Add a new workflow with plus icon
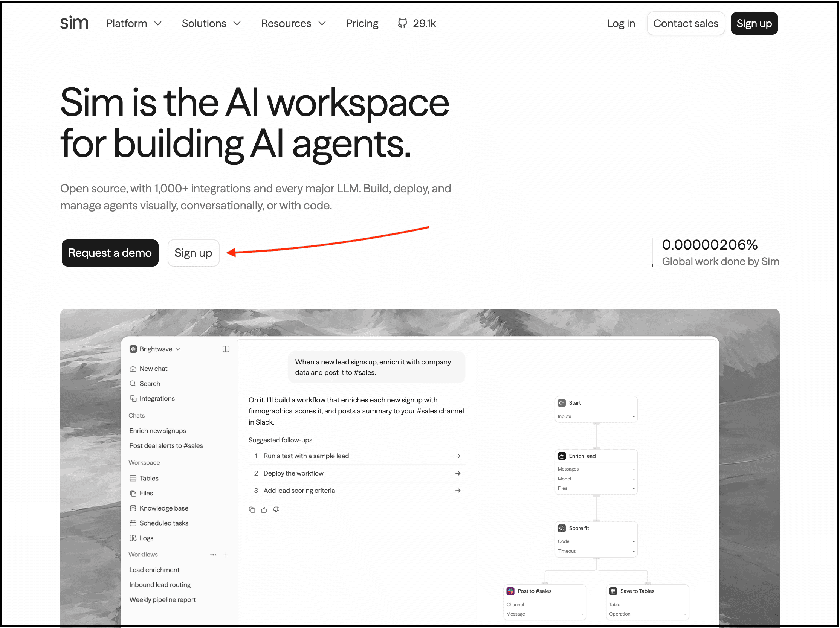Image resolution: width=840 pixels, height=628 pixels. tap(225, 555)
